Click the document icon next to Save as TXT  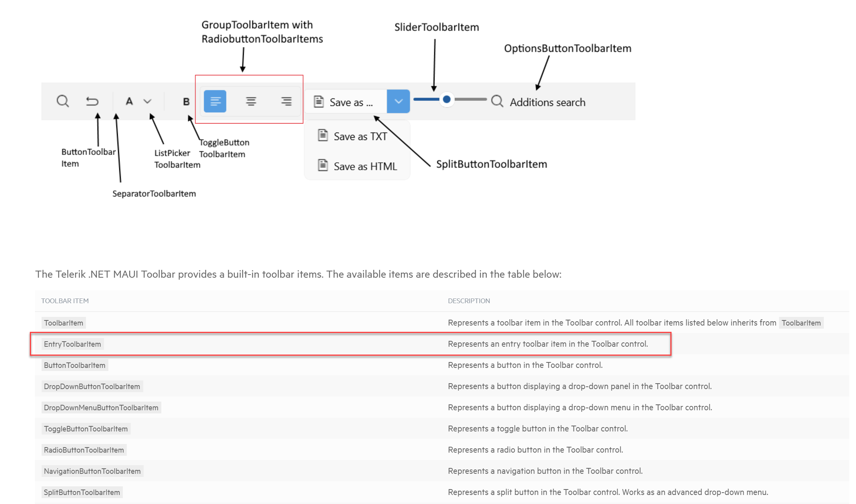click(x=323, y=135)
